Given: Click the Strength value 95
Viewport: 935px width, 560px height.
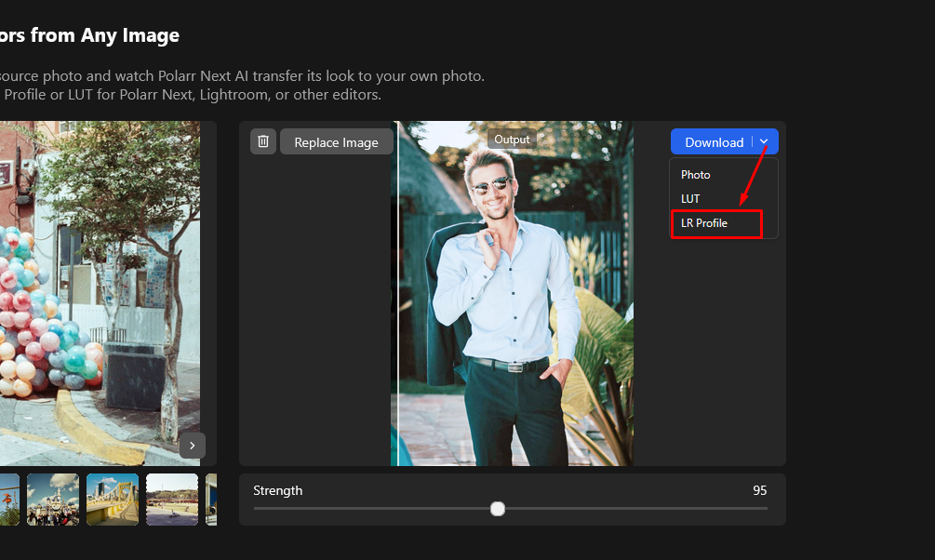Looking at the screenshot, I should pyautogui.click(x=760, y=490).
